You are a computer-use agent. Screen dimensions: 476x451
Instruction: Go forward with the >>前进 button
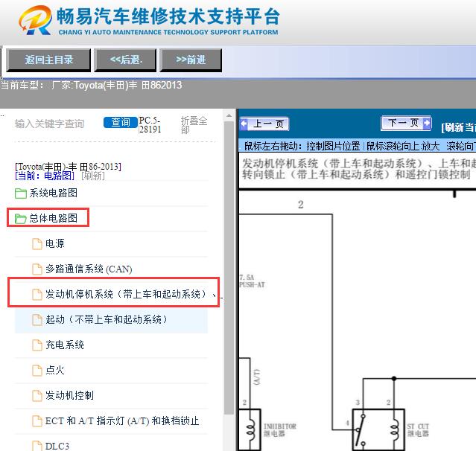(x=191, y=60)
